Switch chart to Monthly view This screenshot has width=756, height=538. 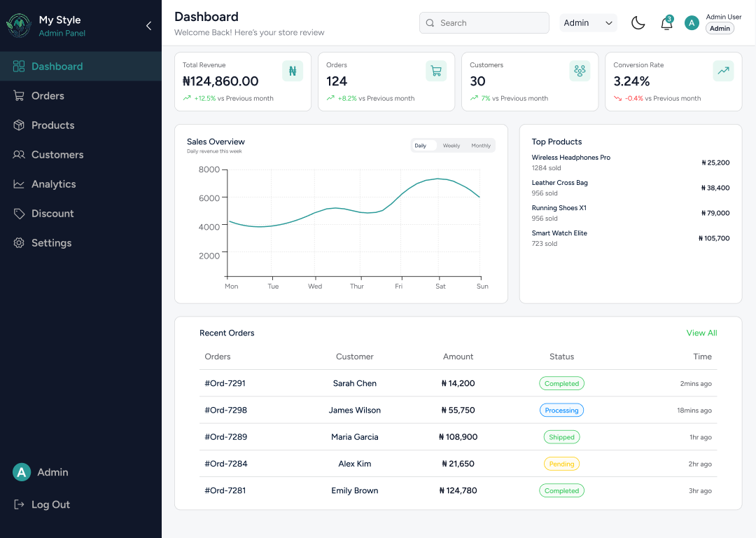point(481,145)
